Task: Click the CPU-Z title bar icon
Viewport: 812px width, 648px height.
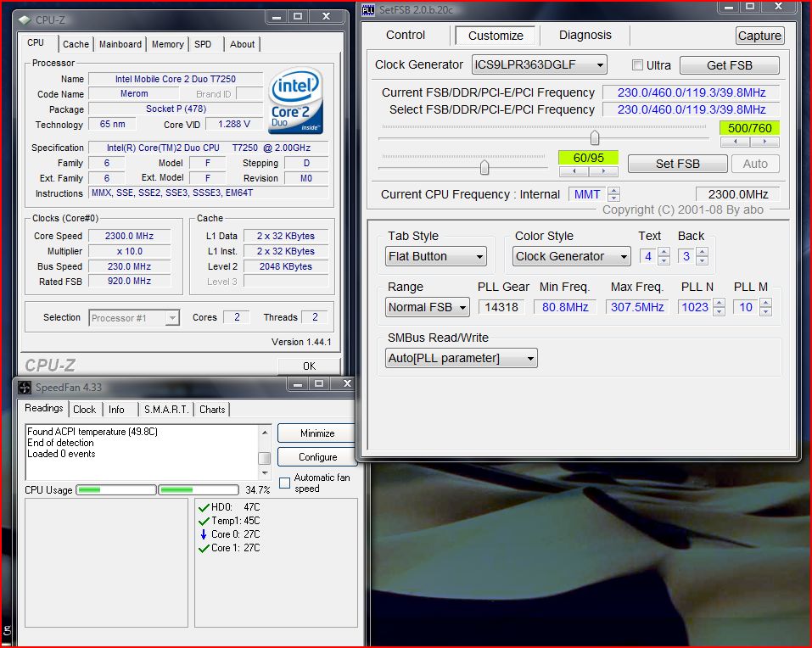Action: [x=25, y=20]
